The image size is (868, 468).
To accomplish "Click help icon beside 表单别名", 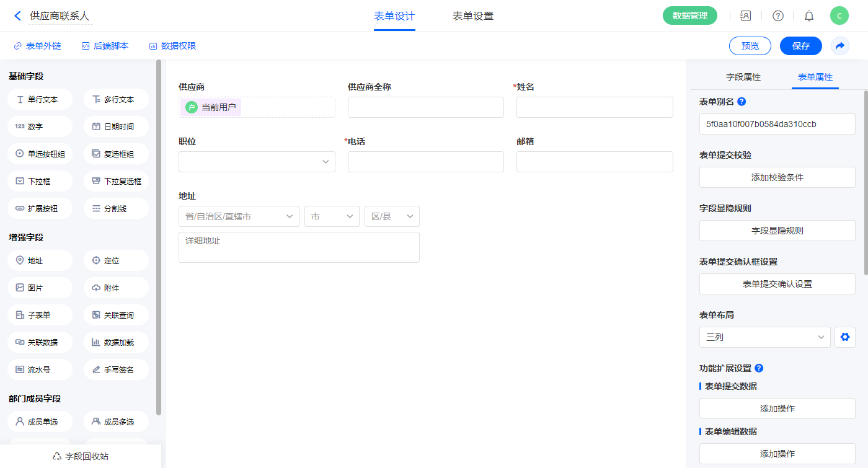I will coord(742,102).
